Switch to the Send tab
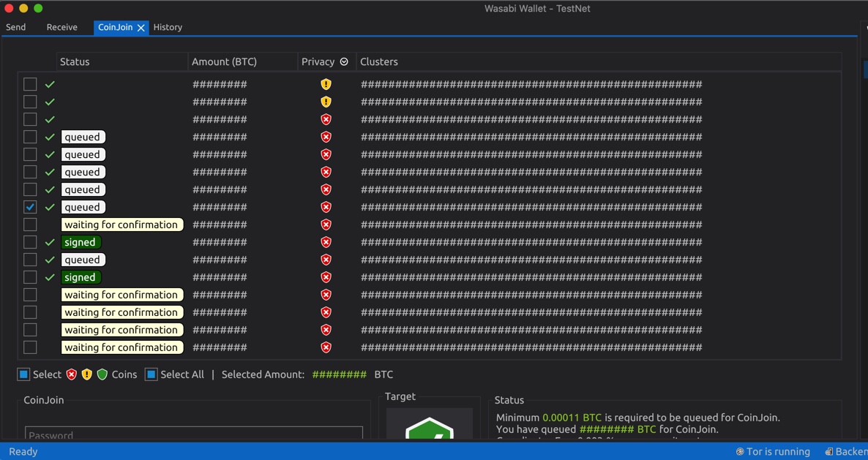The width and height of the screenshot is (868, 460). click(x=15, y=27)
